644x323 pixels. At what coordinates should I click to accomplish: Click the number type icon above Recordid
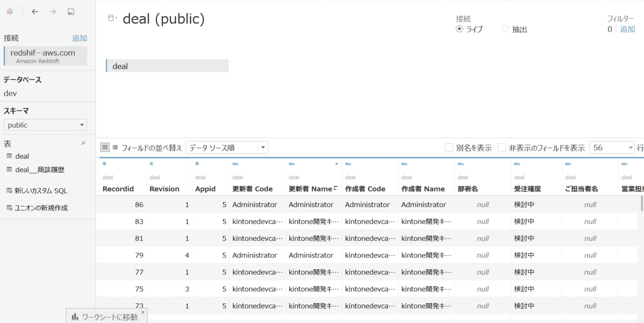(105, 164)
